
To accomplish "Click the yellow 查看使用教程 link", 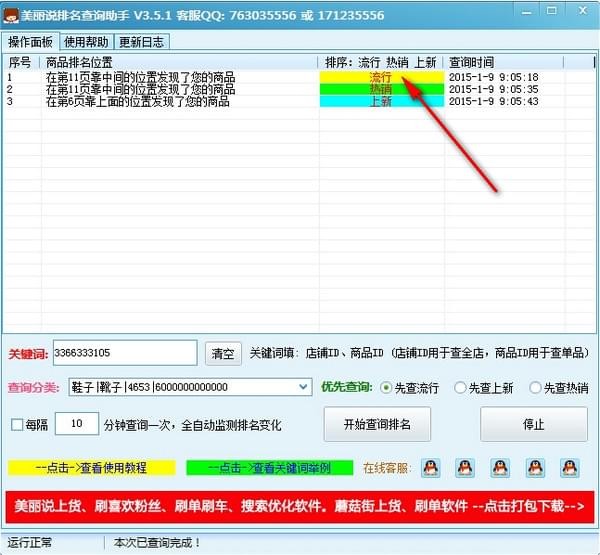I will tap(90, 467).
